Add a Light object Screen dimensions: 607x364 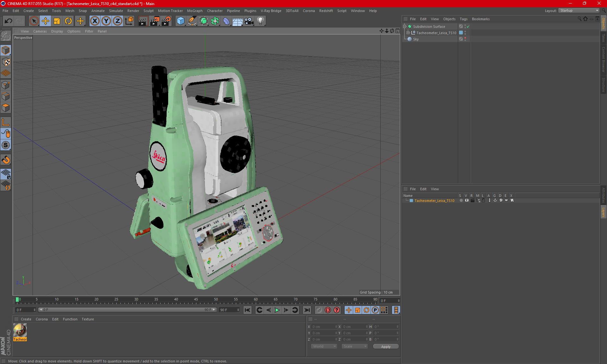261,21
